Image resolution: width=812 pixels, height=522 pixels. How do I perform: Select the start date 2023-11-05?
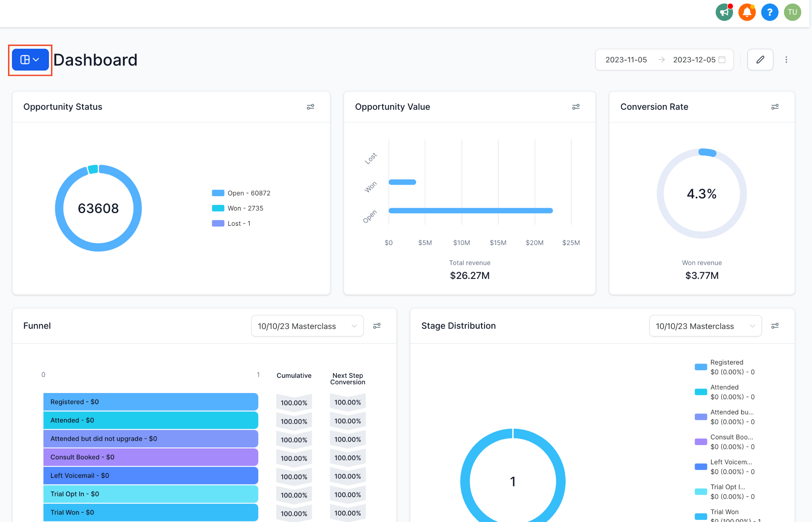tap(626, 59)
